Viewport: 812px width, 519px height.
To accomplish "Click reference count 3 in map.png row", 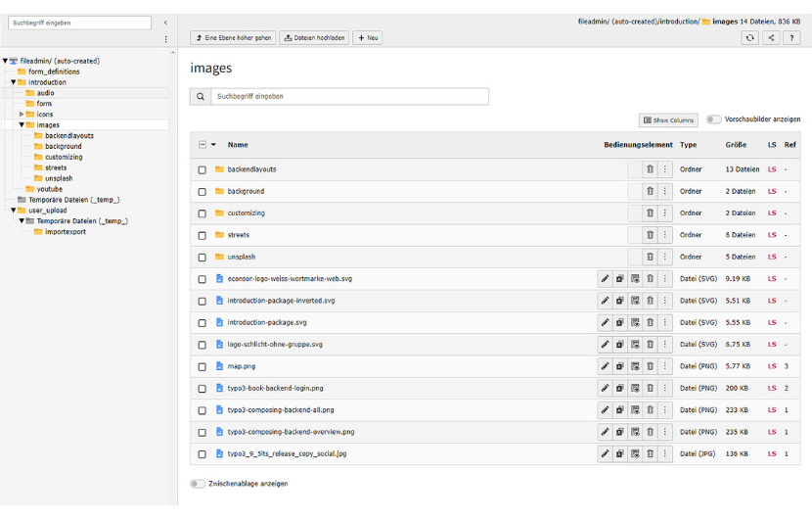I will 787,366.
